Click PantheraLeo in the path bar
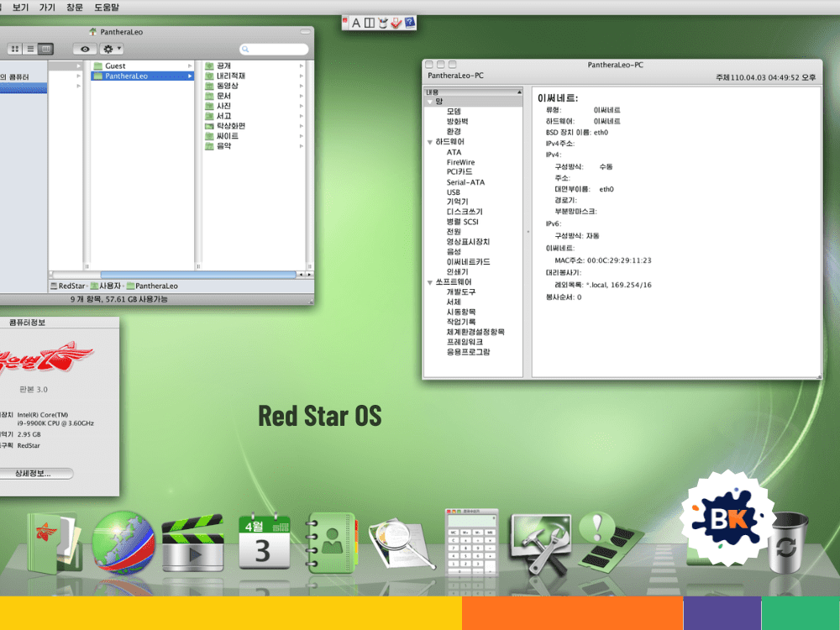The width and height of the screenshot is (840, 630). pyautogui.click(x=152, y=286)
